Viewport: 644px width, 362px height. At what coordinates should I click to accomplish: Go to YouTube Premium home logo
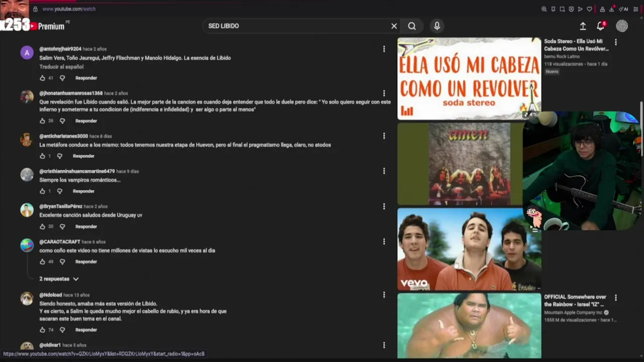[x=47, y=26]
